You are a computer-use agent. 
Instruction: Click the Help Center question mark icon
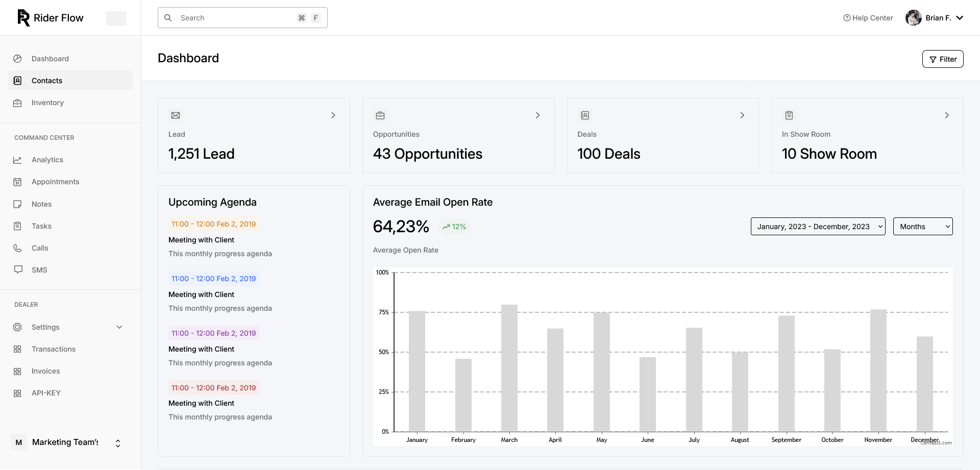pos(847,18)
